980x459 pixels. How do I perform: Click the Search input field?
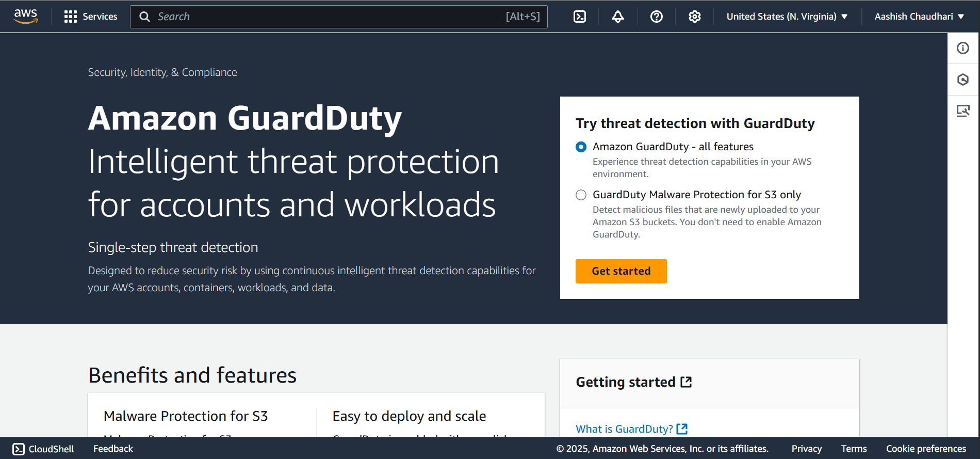(338, 17)
